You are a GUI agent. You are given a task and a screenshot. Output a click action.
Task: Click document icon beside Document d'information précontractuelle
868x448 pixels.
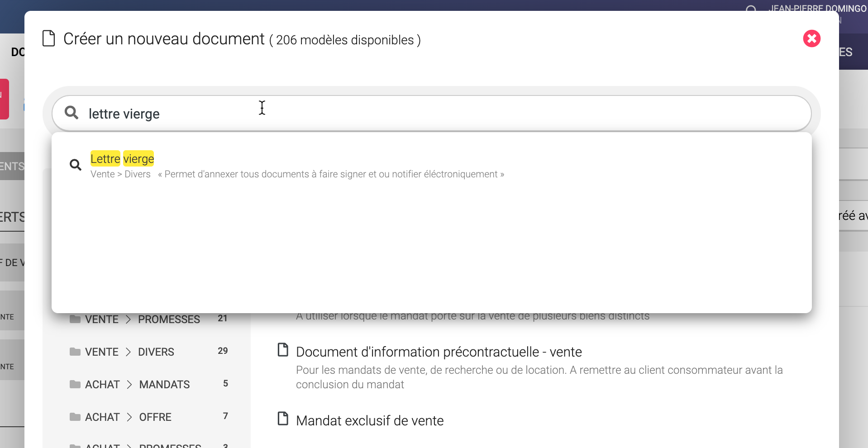pyautogui.click(x=283, y=350)
